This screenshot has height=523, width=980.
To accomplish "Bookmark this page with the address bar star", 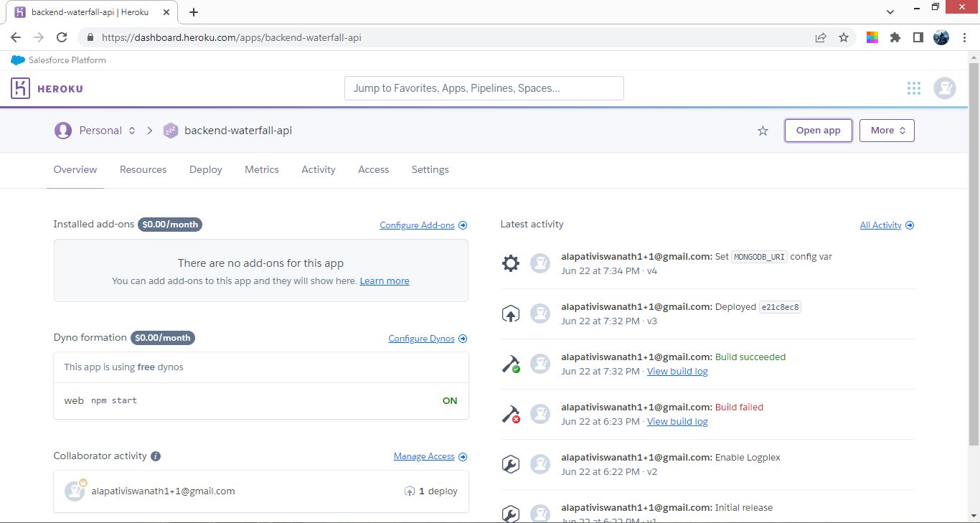I will pyautogui.click(x=844, y=37).
